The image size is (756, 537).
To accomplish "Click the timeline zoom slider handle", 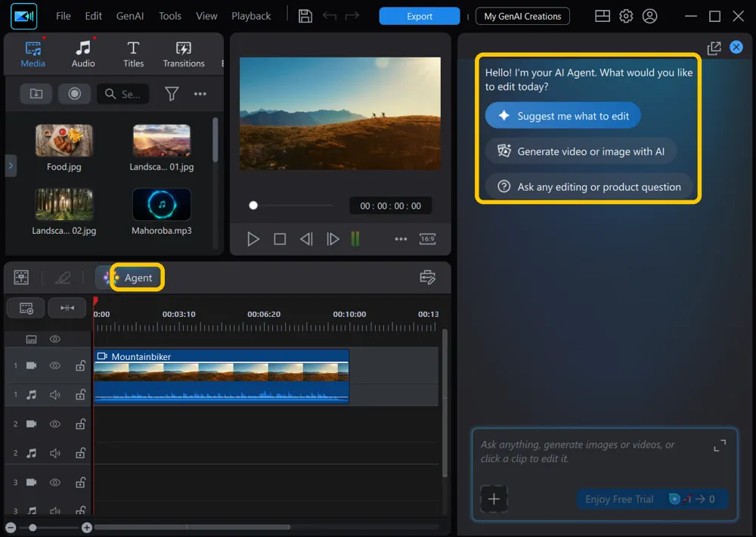I will tap(33, 528).
